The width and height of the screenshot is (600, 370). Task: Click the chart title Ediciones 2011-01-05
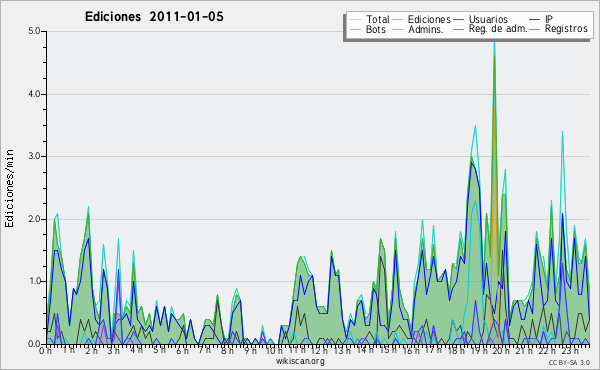[154, 17]
